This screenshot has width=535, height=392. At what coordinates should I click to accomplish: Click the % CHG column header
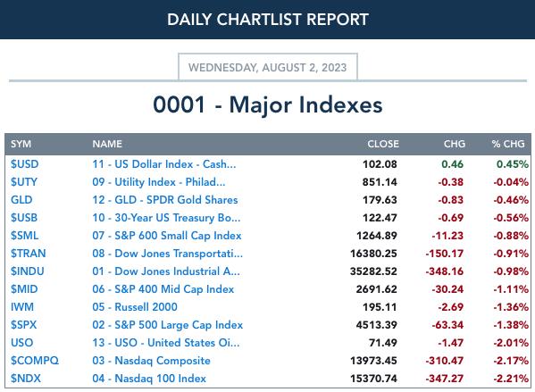508,144
